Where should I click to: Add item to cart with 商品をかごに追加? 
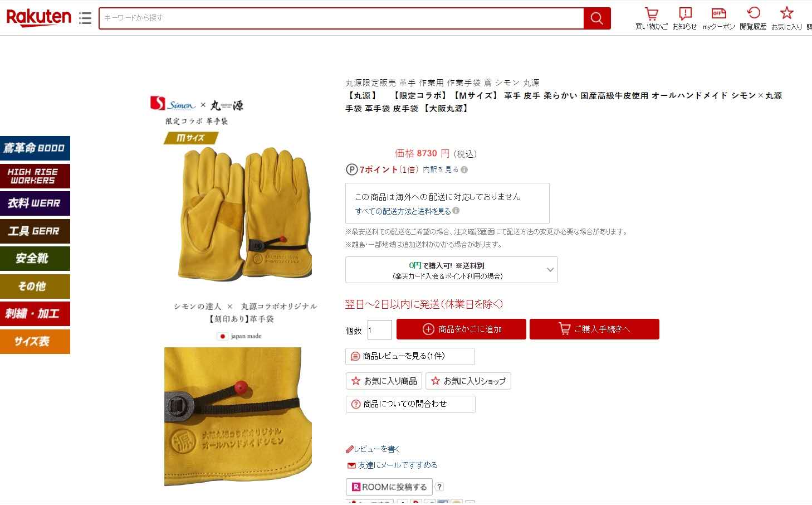(461, 329)
